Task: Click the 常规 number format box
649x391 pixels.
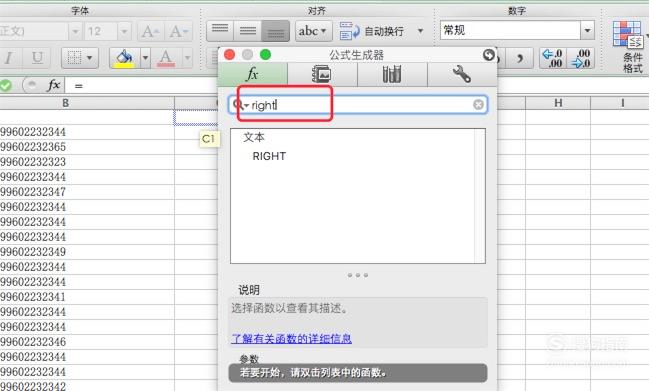Action: coord(510,30)
